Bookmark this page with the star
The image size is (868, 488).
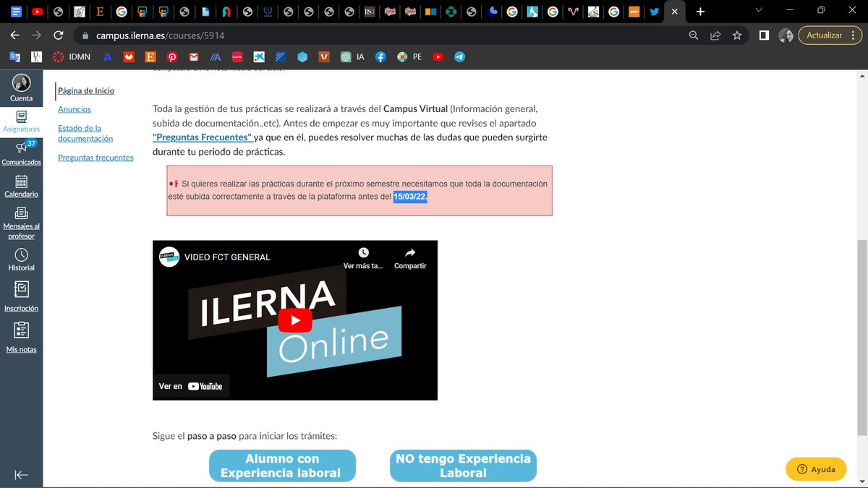pos(736,35)
